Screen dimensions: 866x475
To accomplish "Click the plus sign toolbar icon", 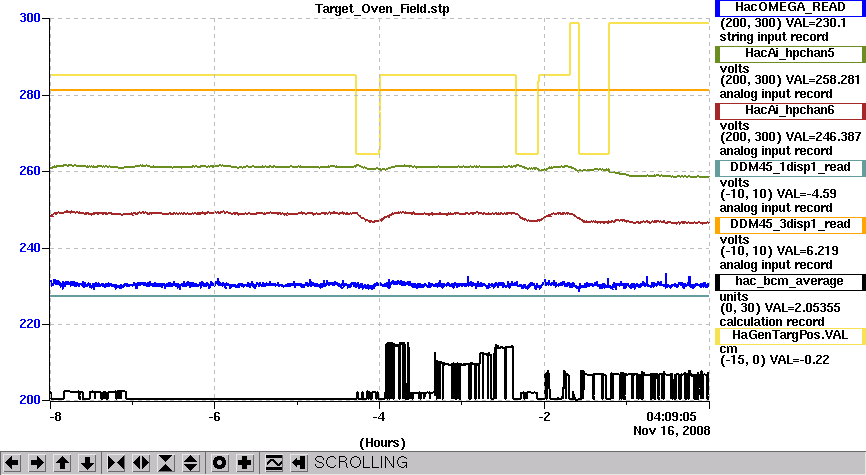I will [245, 463].
